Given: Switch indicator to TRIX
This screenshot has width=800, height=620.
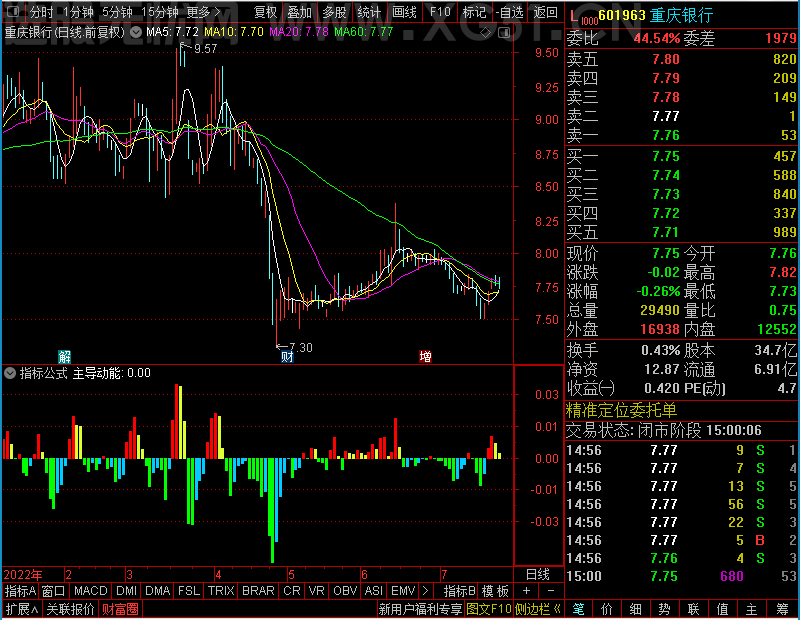Looking at the screenshot, I should 221,591.
